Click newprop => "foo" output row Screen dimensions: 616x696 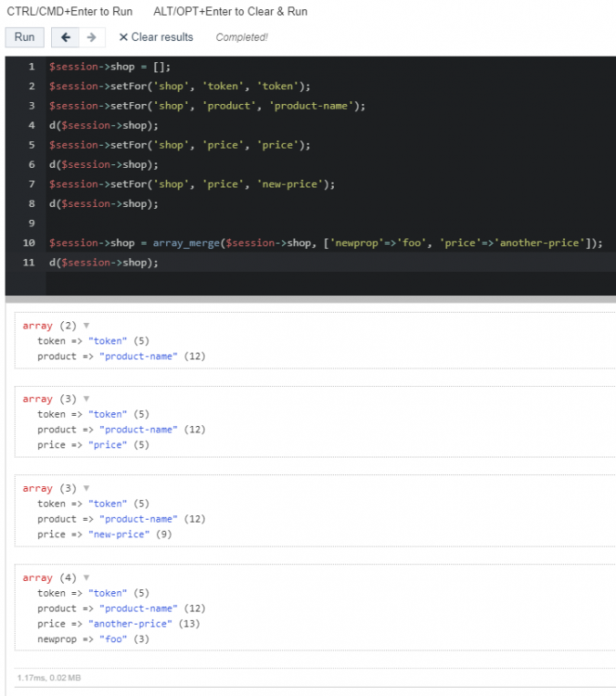(x=93, y=639)
